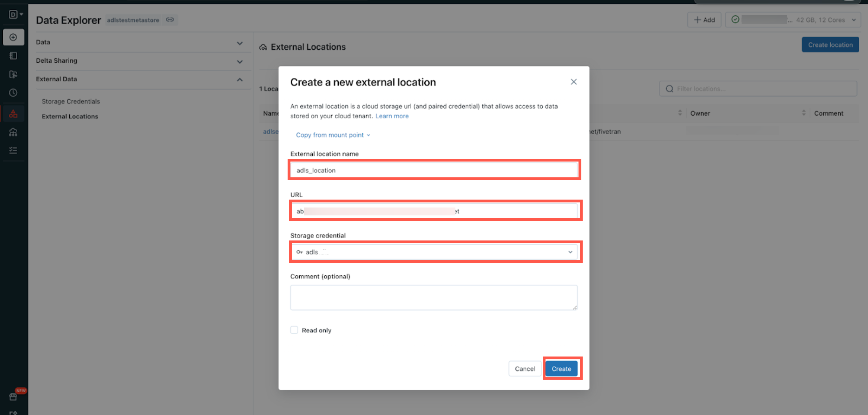This screenshot has width=868, height=415.
Task: Select Storage Credentials in the sidebar
Action: coord(71,101)
